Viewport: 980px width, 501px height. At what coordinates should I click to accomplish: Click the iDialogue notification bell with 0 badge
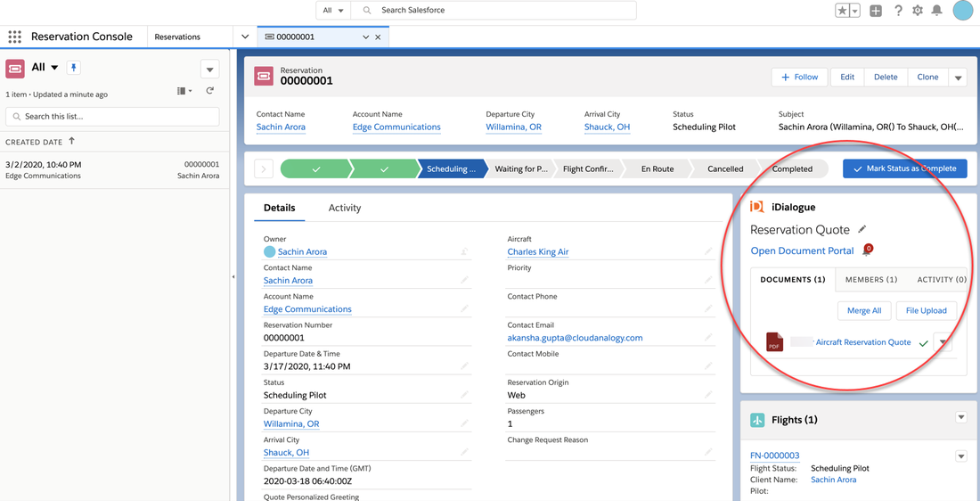(866, 250)
